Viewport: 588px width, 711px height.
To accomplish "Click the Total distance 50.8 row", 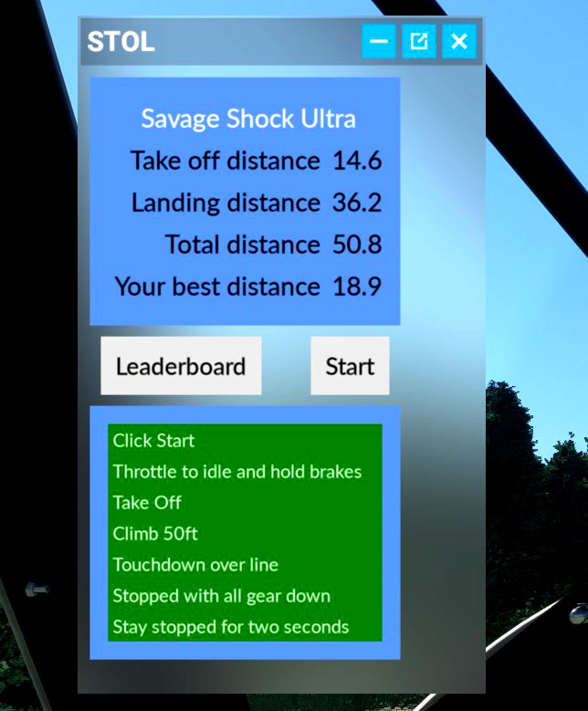I will (273, 245).
